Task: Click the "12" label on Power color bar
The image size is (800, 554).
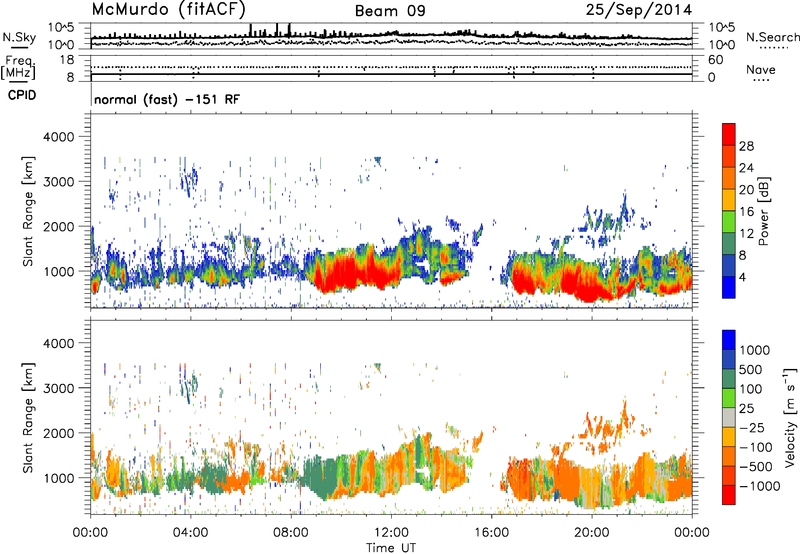Action: (x=746, y=234)
